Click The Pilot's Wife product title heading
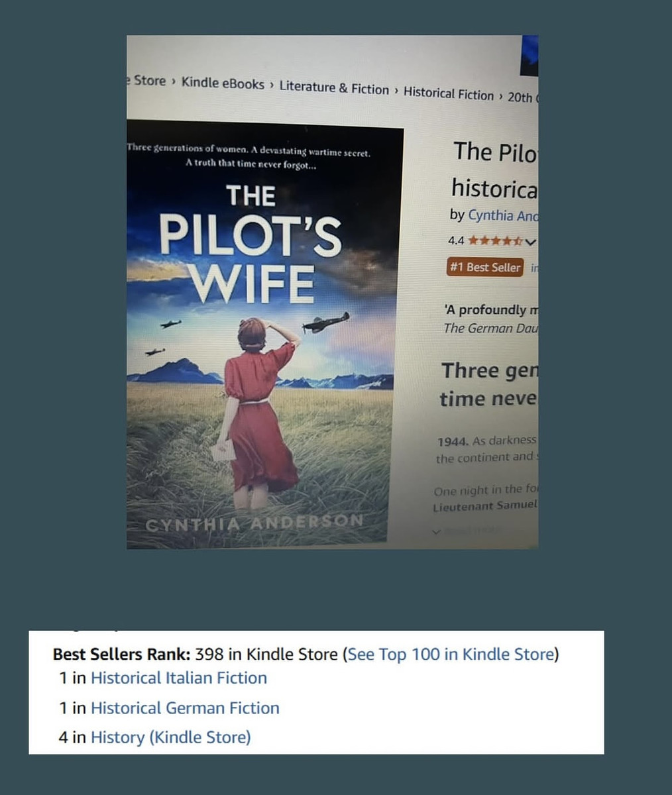The height and width of the screenshot is (795, 672). [494, 170]
